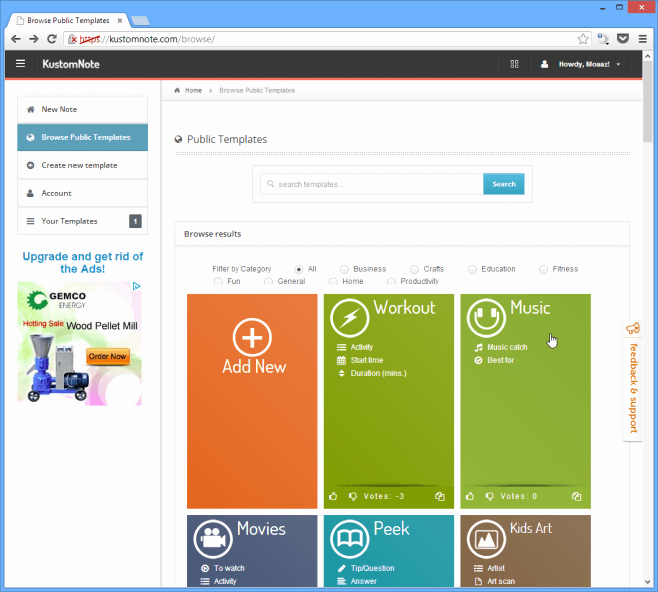Open the Movies template title
Image resolution: width=658 pixels, height=592 pixels.
pos(261,529)
